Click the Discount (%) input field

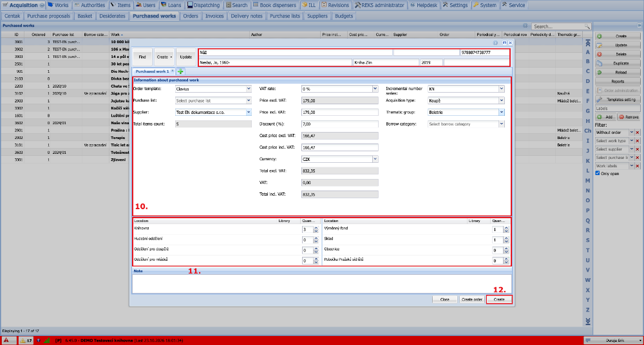[339, 124]
